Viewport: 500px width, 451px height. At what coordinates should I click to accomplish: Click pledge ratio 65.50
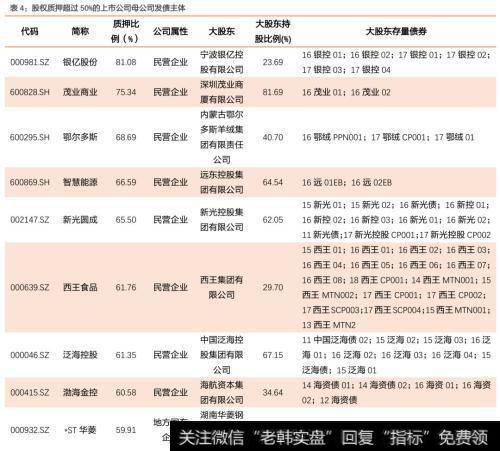pos(126,220)
